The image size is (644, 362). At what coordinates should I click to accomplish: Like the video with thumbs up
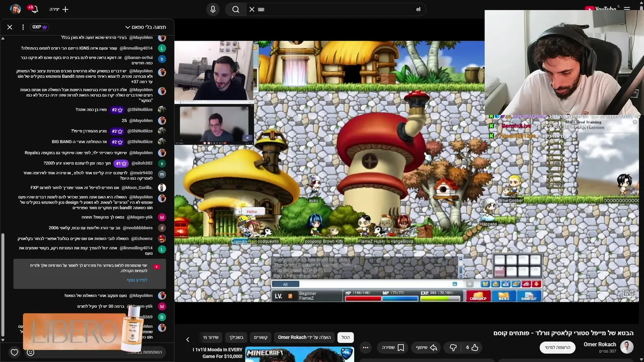tap(471, 347)
